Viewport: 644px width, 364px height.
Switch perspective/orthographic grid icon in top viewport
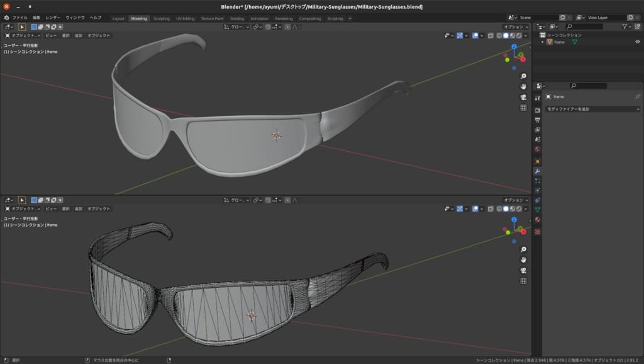coord(523,108)
